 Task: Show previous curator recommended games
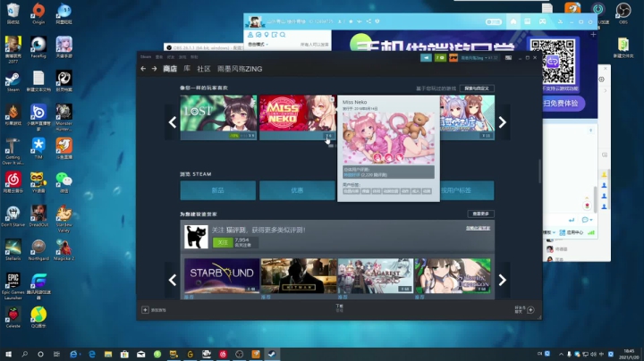[173, 280]
